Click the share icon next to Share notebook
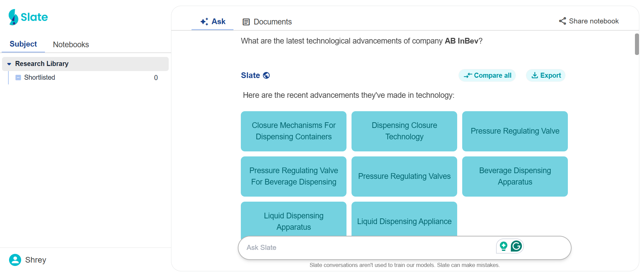 click(562, 20)
